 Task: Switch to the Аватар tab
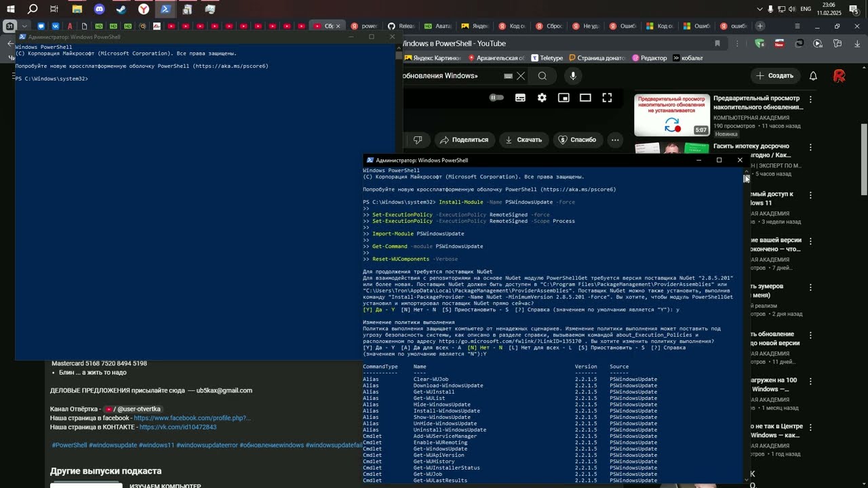437,26
